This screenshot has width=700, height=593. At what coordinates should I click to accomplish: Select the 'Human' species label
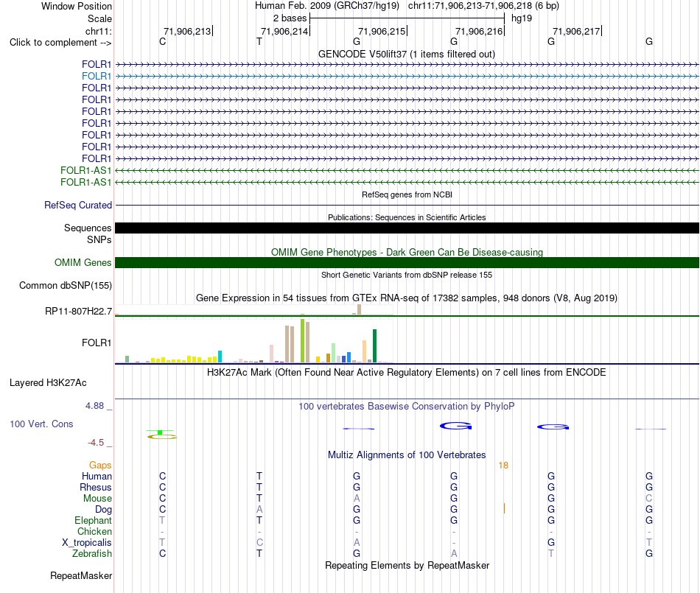[x=97, y=477]
